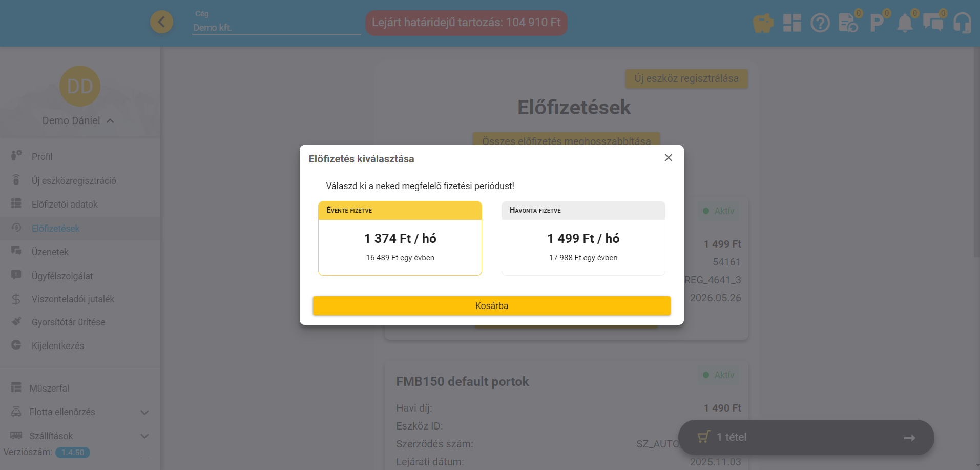Click the help question mark icon
This screenshot has height=470, width=980.
pyautogui.click(x=820, y=23)
